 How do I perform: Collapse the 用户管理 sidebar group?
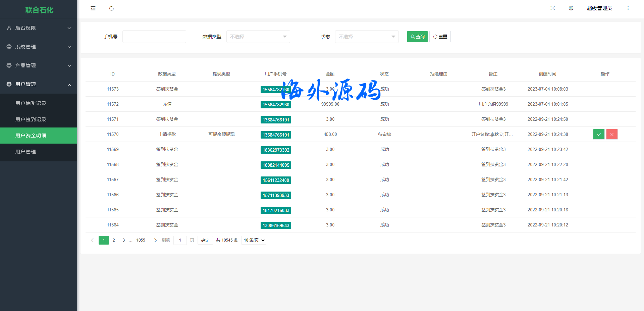click(x=39, y=84)
